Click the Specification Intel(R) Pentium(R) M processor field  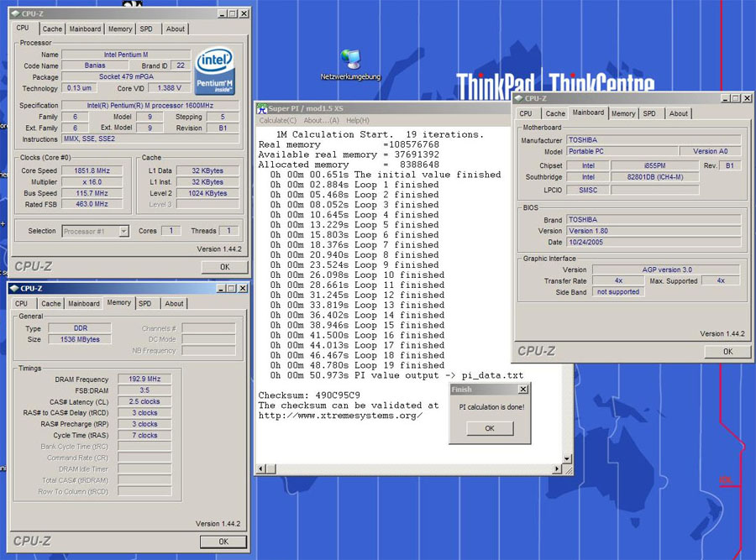pos(150,106)
